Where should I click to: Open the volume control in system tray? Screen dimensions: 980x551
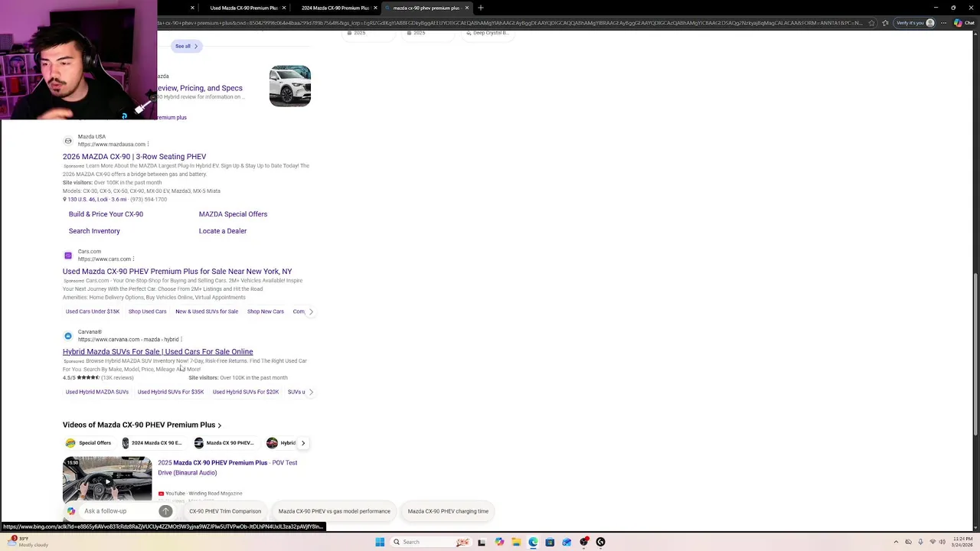click(x=942, y=542)
